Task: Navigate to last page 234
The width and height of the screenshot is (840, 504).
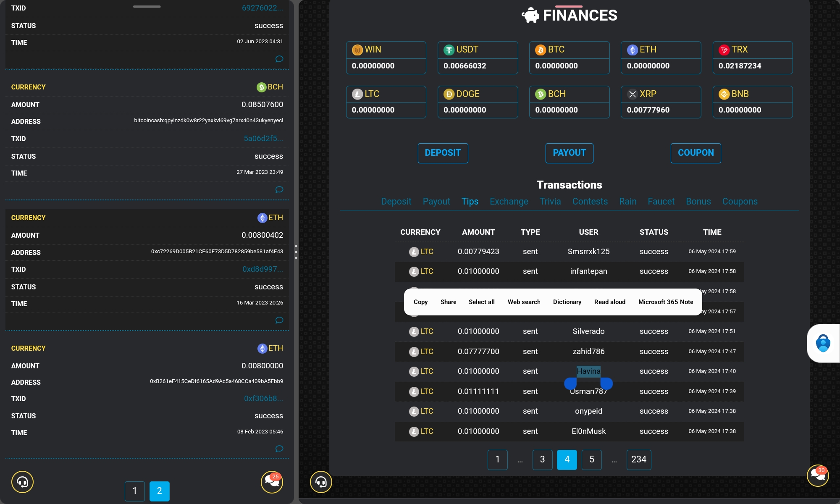Action: coord(638,459)
